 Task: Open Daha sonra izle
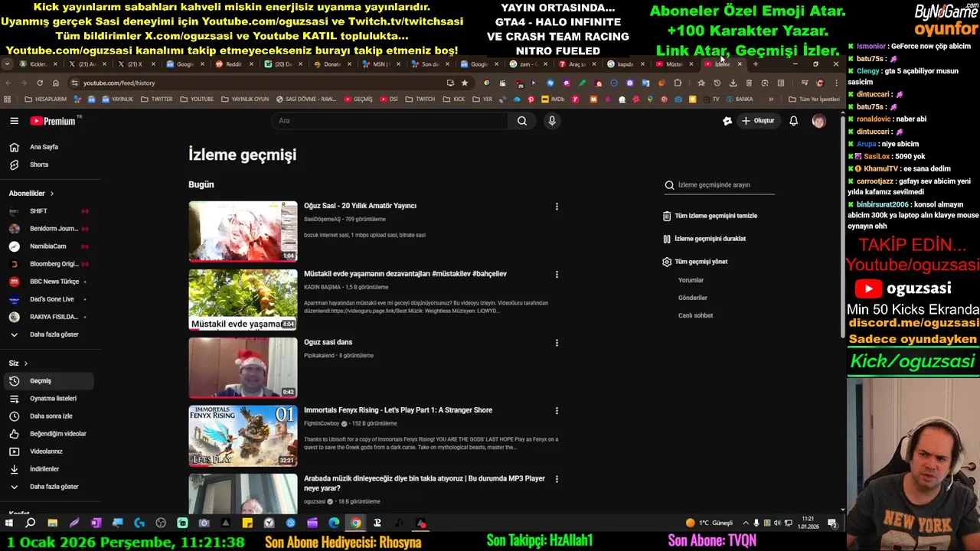[x=47, y=416]
